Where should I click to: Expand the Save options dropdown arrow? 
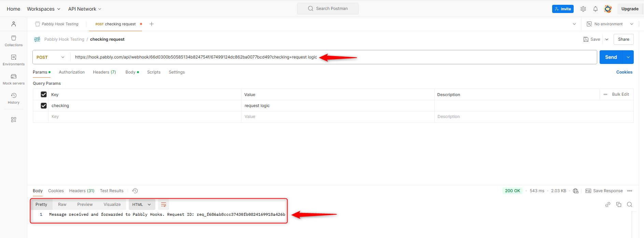pos(607,39)
